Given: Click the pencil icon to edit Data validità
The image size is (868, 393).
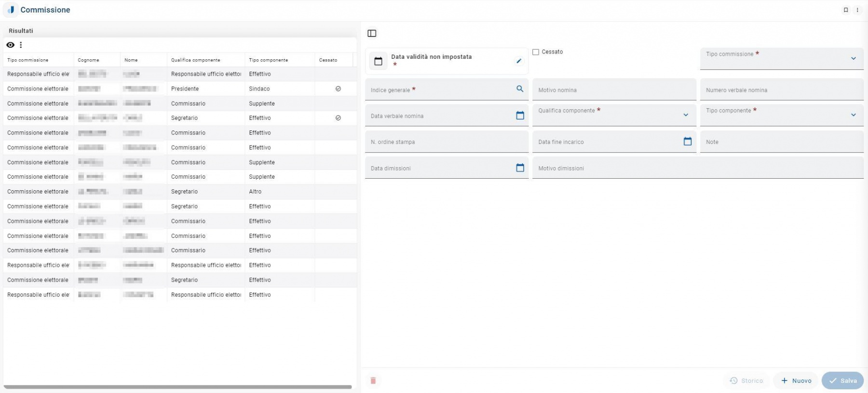Looking at the screenshot, I should point(519,61).
